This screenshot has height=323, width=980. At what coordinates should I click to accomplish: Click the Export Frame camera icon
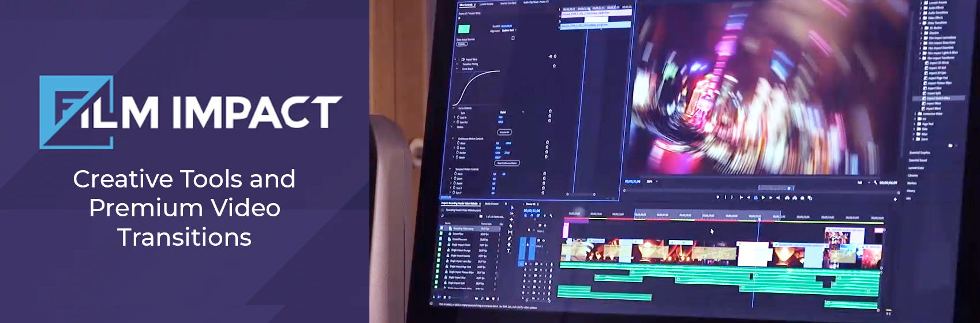803,198
